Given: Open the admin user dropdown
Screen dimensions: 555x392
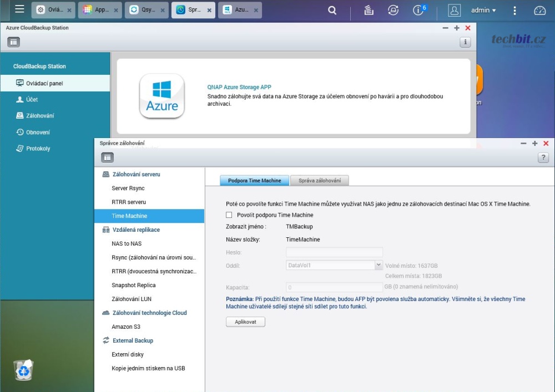Looking at the screenshot, I should click(483, 10).
